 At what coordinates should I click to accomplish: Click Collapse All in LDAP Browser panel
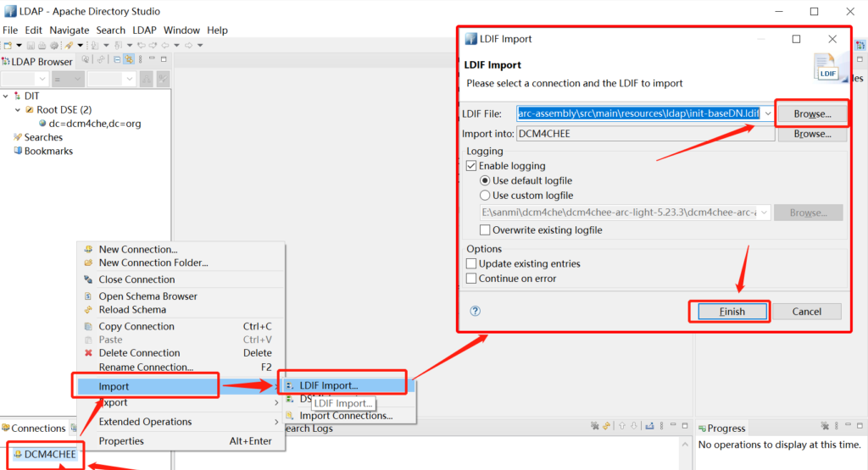point(117,59)
